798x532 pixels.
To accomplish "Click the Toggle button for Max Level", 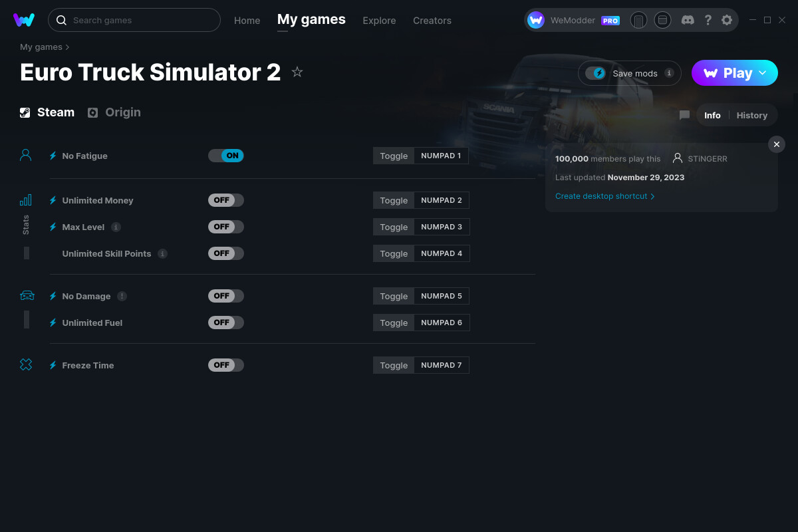I will 394,227.
